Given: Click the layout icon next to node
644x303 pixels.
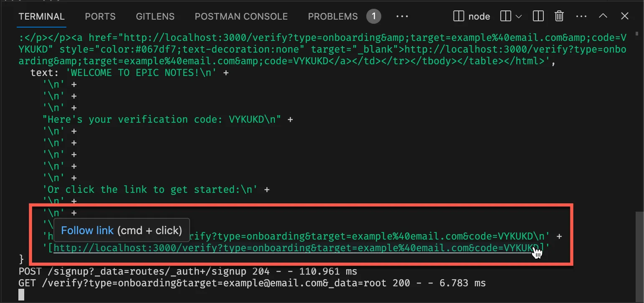Looking at the screenshot, I should pos(506,16).
